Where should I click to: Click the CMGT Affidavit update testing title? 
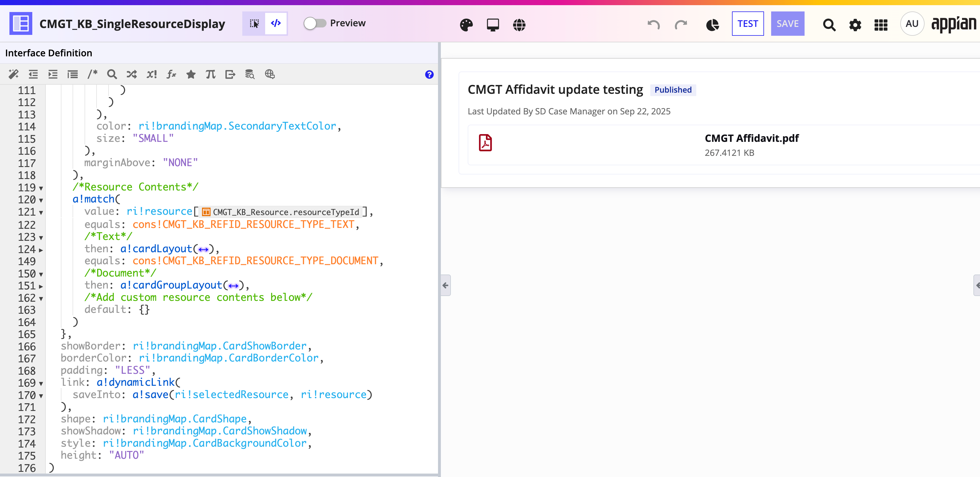(x=555, y=90)
